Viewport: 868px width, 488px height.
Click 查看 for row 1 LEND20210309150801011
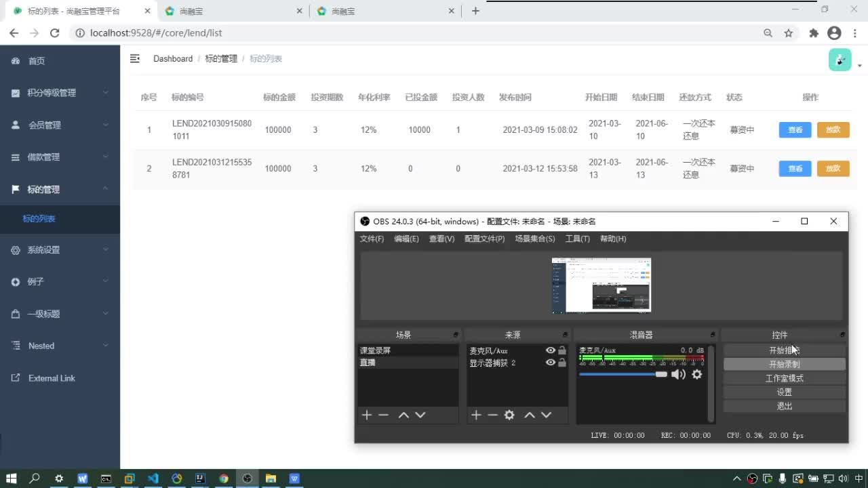795,129
